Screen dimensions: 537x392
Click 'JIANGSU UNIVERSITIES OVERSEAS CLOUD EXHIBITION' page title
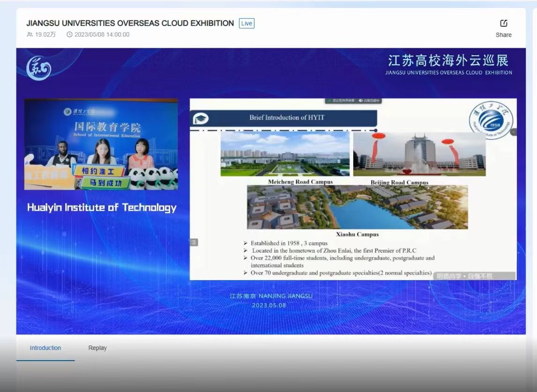pyautogui.click(x=130, y=23)
